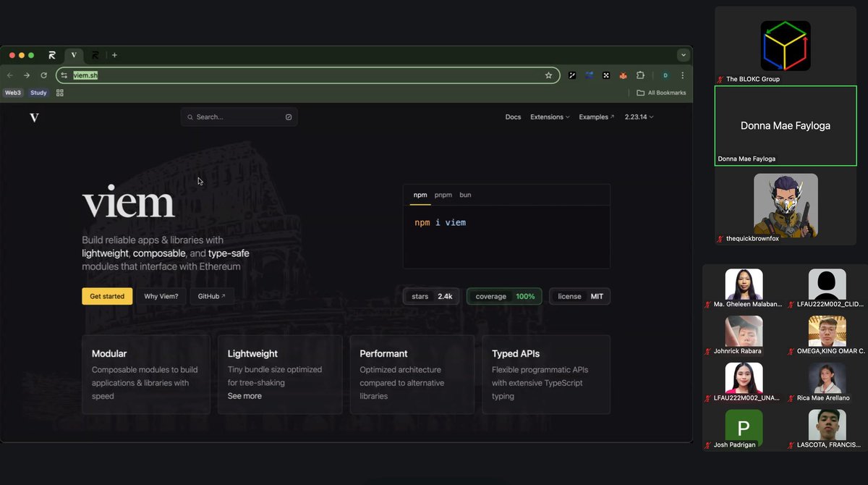Open the Study bookmark folder
This screenshot has height=485, width=868.
[38, 93]
